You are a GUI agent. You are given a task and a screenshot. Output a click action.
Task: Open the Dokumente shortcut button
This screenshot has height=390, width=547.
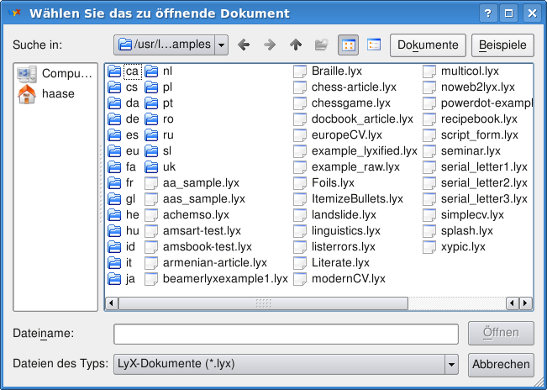(428, 45)
